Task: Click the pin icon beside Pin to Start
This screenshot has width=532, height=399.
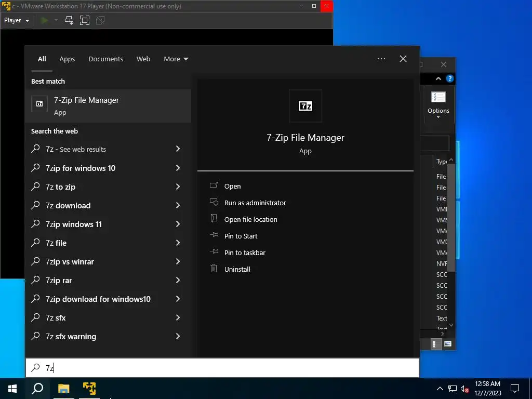Action: click(214, 235)
